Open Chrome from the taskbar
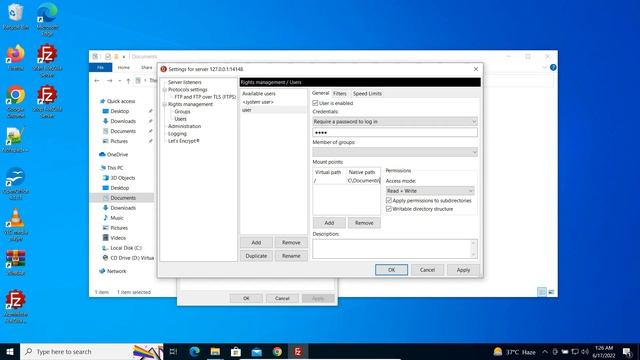The width and height of the screenshot is (640, 360). [x=277, y=351]
